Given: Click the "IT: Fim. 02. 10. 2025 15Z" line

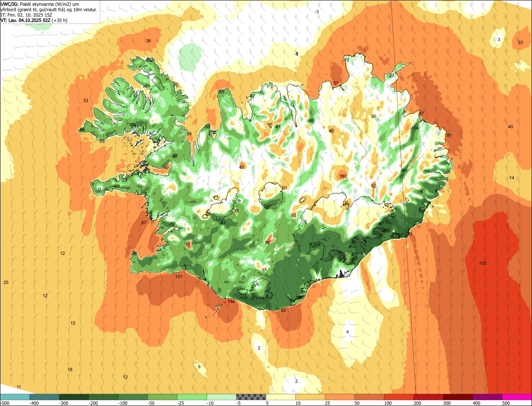Looking at the screenshot, I should [27, 15].
